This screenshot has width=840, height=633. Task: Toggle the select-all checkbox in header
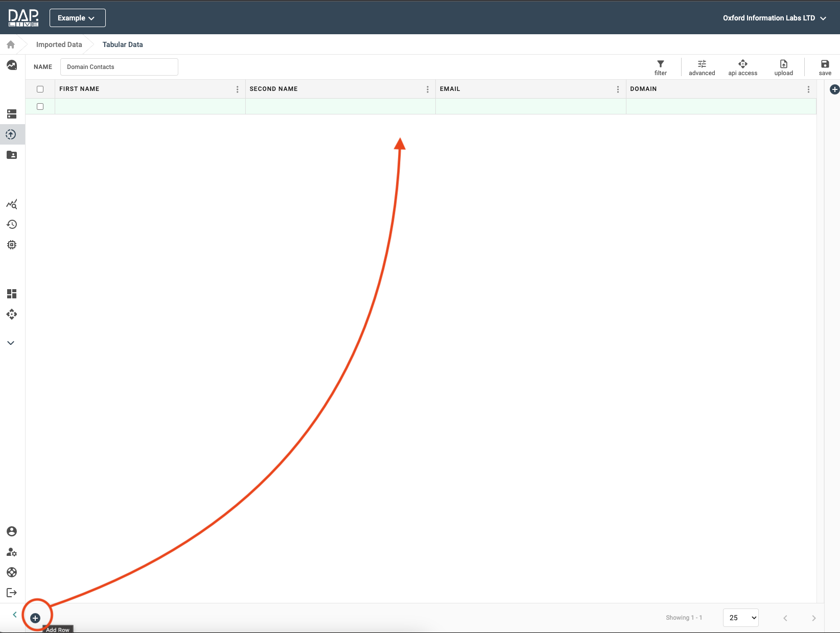(40, 89)
